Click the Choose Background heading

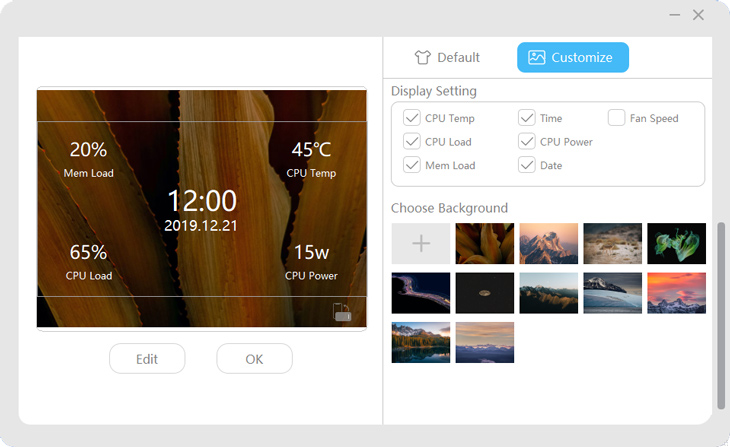(x=449, y=208)
